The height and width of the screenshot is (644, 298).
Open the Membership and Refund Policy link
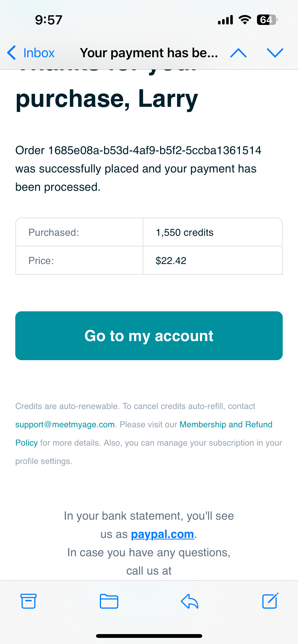[226, 425]
